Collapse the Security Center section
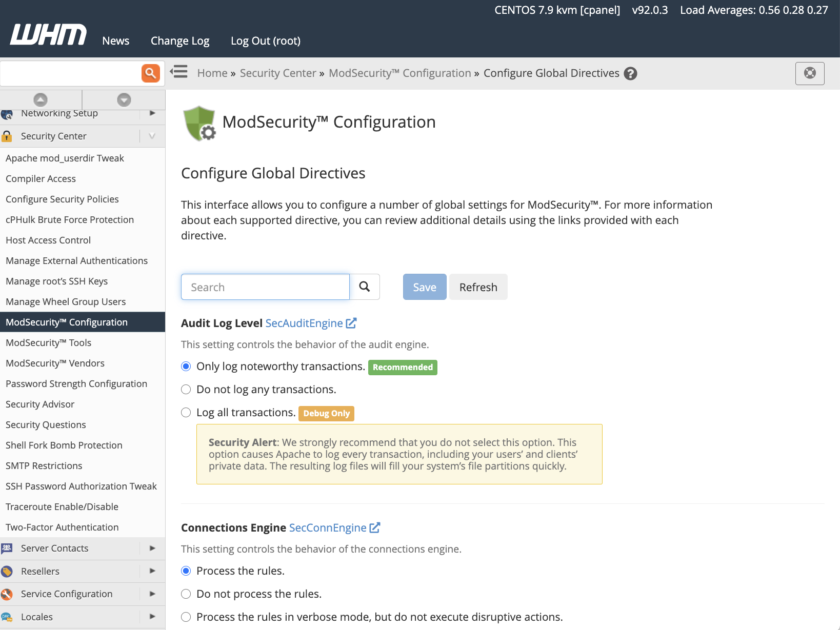The width and height of the screenshot is (840, 630). click(151, 136)
